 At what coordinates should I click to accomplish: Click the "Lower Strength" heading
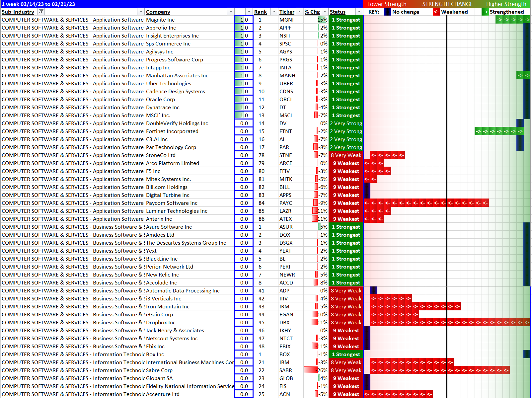coord(387,4)
